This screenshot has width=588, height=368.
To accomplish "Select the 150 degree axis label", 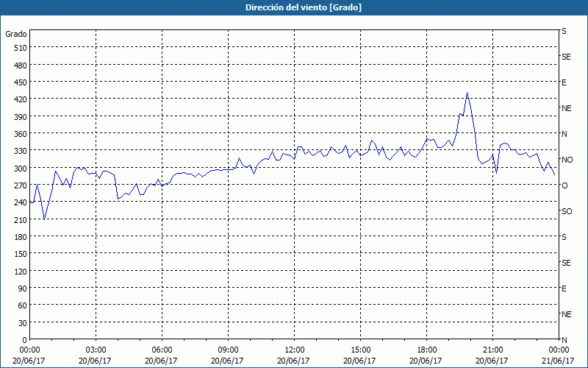I will pos(21,254).
